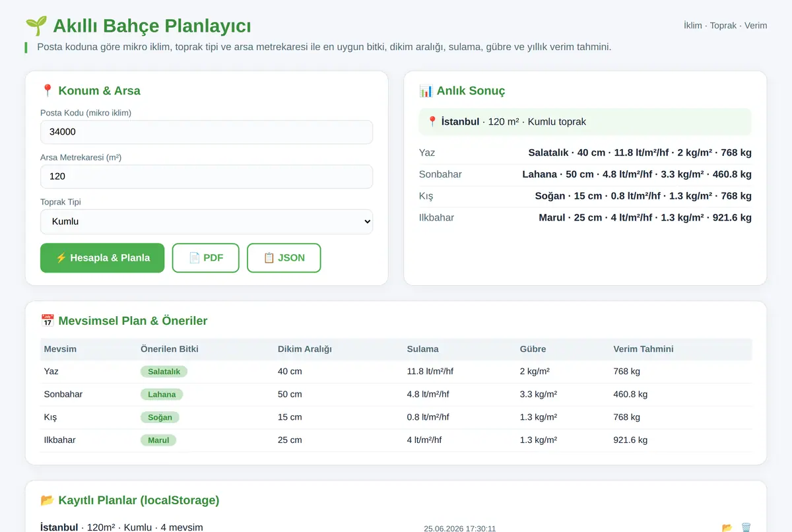The width and height of the screenshot is (792, 532).
Task: Run the Hesapla & Planla calculation
Action: click(102, 258)
